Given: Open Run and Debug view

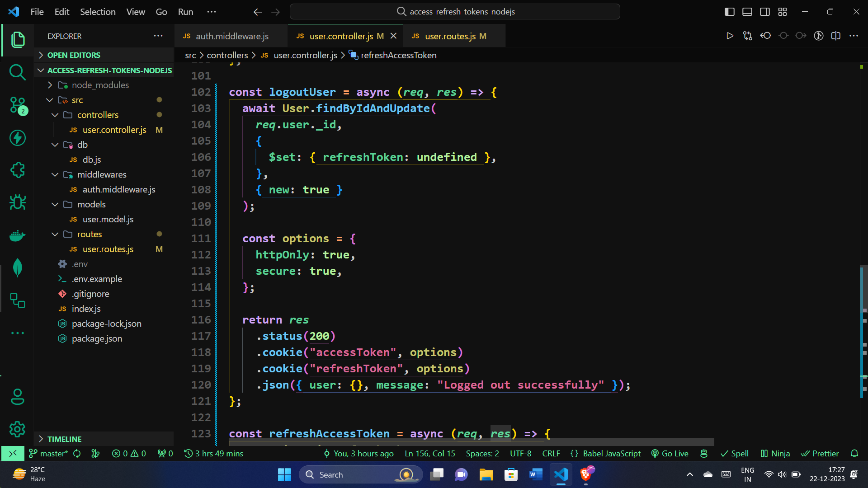Looking at the screenshot, I should pos(17,202).
